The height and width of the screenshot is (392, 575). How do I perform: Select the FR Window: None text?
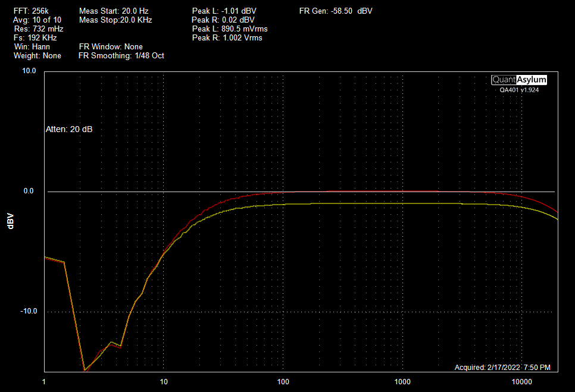coord(111,46)
